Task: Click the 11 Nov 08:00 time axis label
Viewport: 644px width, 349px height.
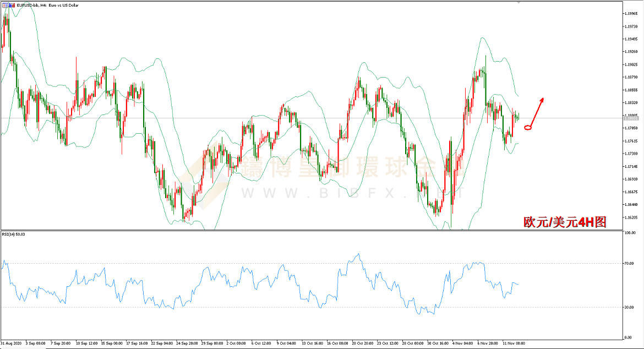Action: [x=512, y=343]
